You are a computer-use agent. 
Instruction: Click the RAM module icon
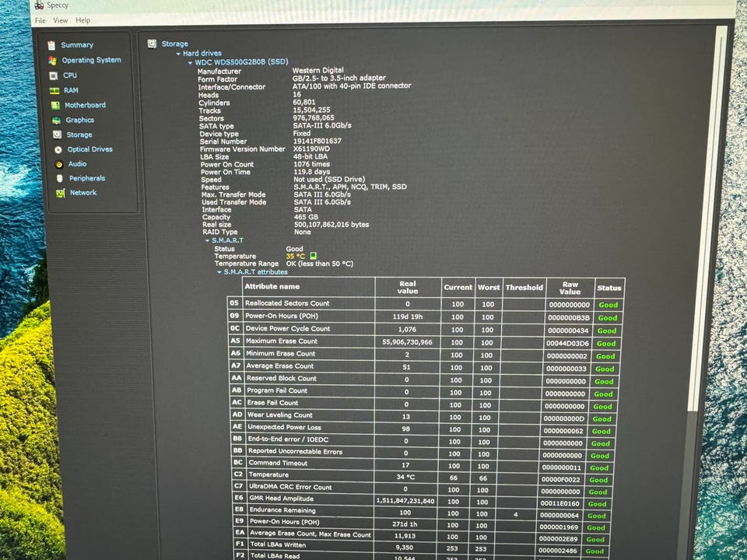tap(54, 90)
